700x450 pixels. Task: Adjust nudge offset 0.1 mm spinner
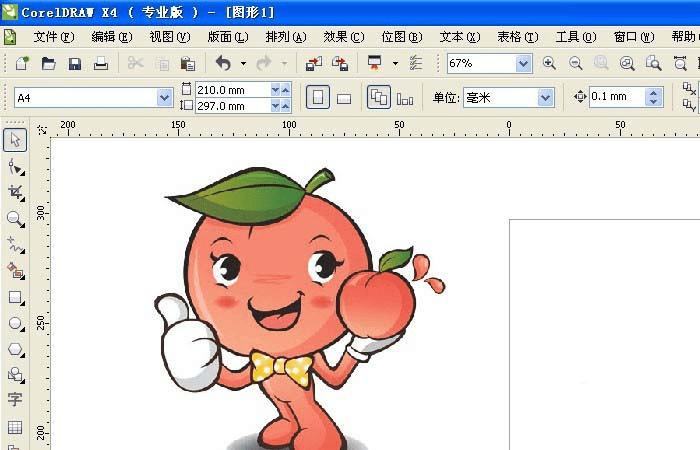pos(654,97)
